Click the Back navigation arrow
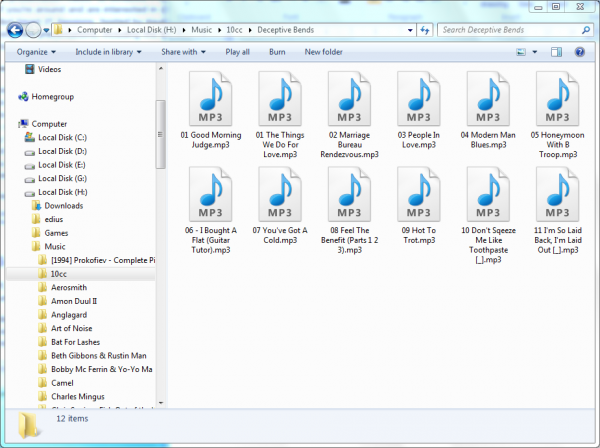This screenshot has height=448, width=600. (15, 30)
